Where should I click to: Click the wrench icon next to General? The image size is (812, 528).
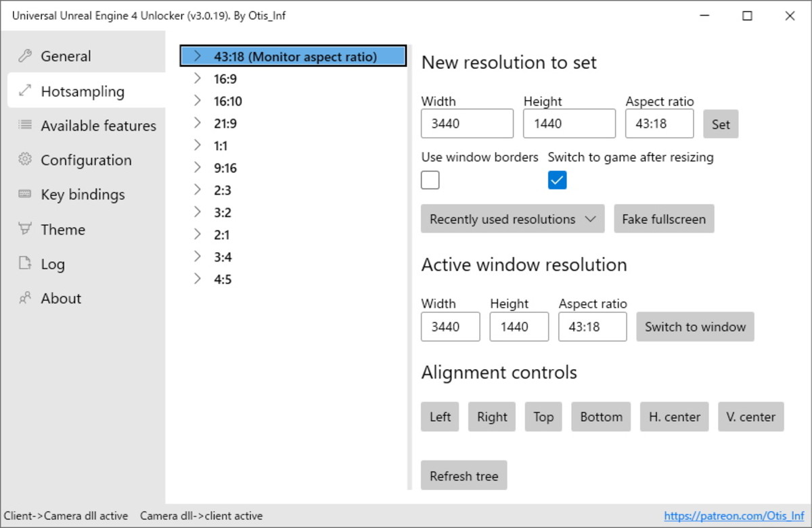(x=25, y=56)
